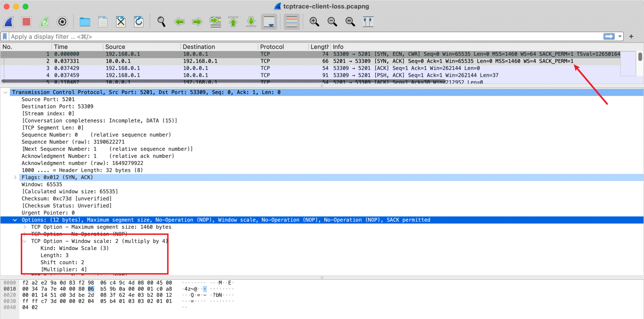
Task: Add a display filter button with plus
Action: tap(631, 37)
